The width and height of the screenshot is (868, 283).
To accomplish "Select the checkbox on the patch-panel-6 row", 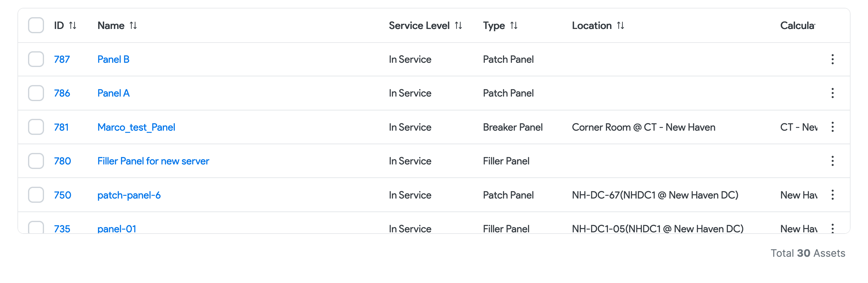I will coord(36,195).
